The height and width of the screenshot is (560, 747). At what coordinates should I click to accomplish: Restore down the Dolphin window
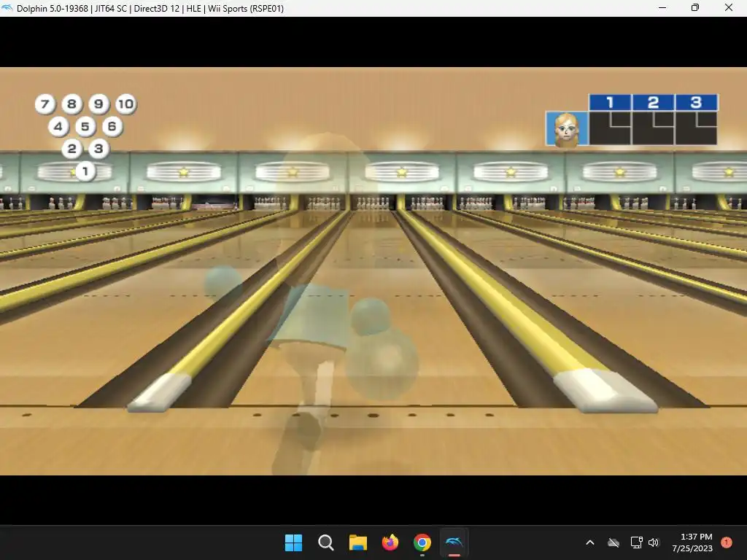pyautogui.click(x=695, y=7)
